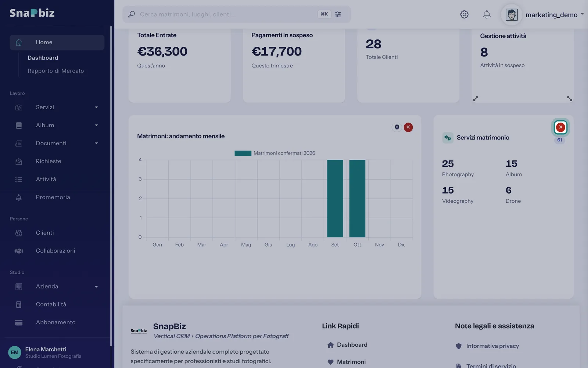Viewport: 588px width, 368px height.
Task: Expand the Servizi submenu arrow
Action: 96,107
